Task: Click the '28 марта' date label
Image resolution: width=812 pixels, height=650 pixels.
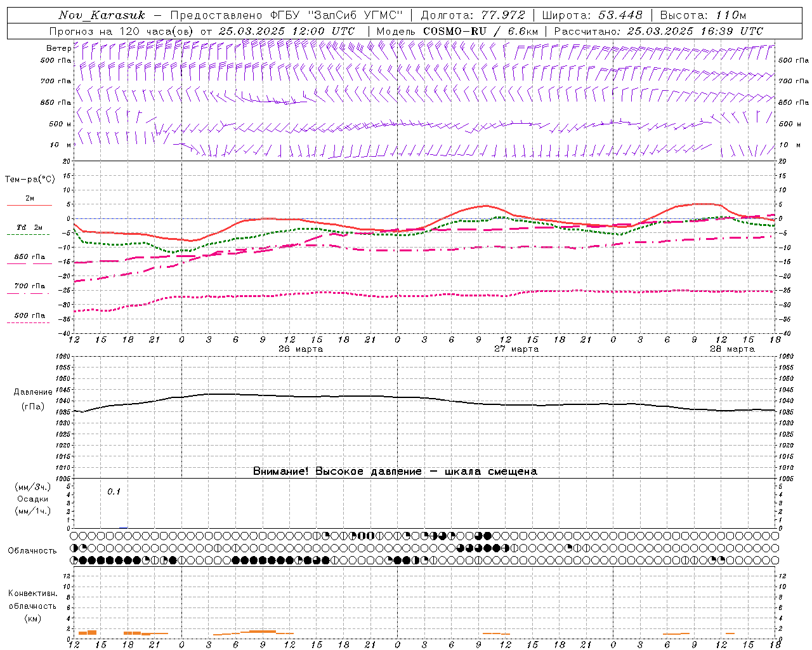Action: click(732, 349)
